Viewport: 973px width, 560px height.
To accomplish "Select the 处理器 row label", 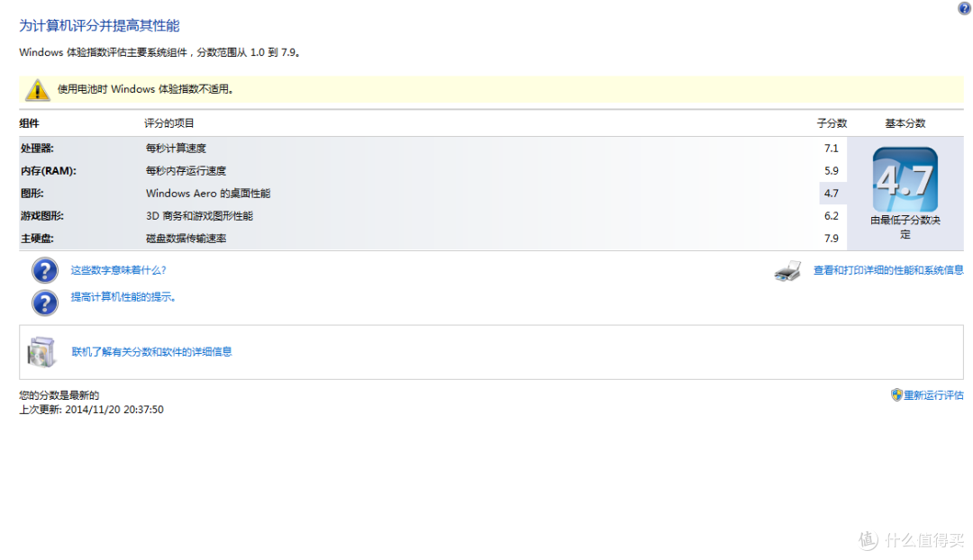I will [37, 149].
